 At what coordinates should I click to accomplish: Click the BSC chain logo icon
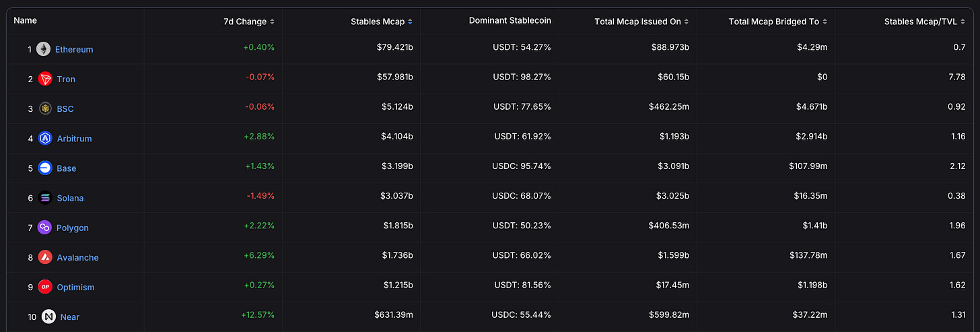click(x=45, y=108)
